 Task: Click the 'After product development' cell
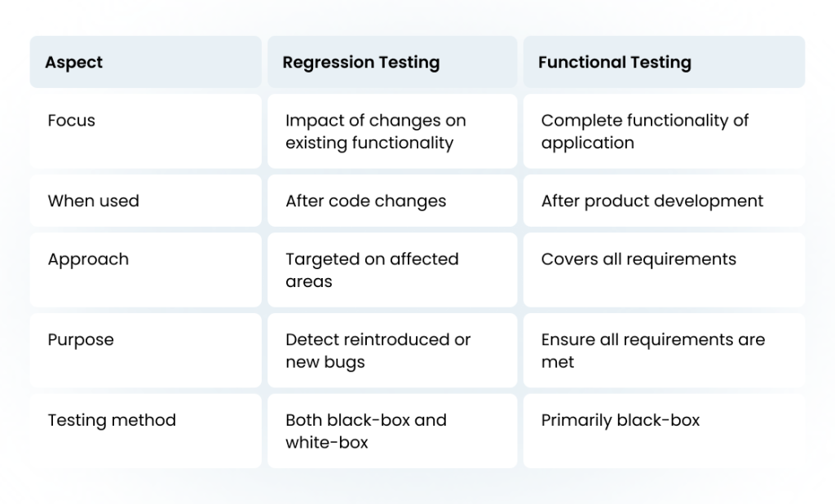[x=664, y=201]
